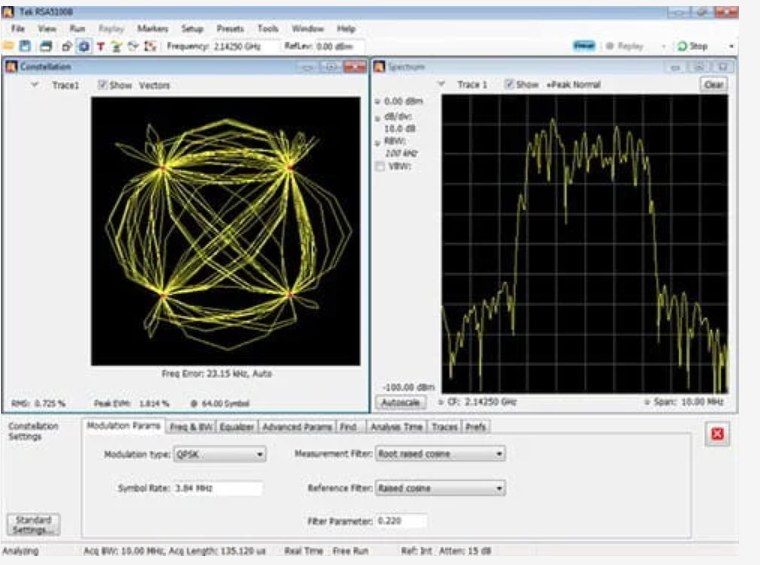The image size is (760, 565).
Task: Click the open folder icon in toolbar
Action: (x=9, y=46)
